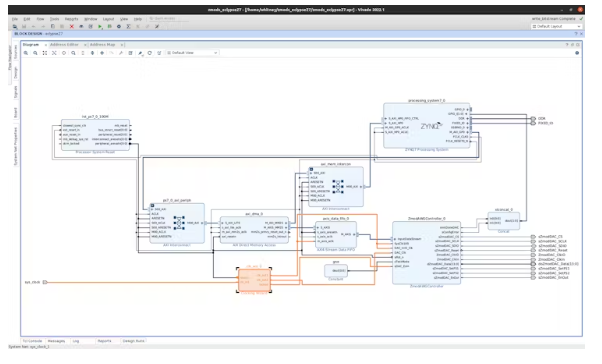This screenshot has height=364, width=602.
Task: Open the Default Layout dropdown
Action: pos(556,26)
